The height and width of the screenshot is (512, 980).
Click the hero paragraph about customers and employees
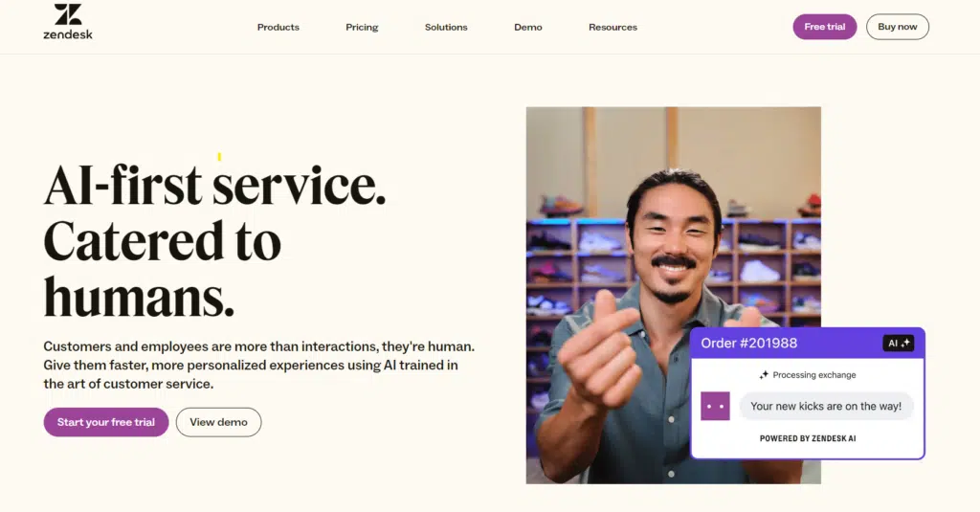tap(258, 365)
